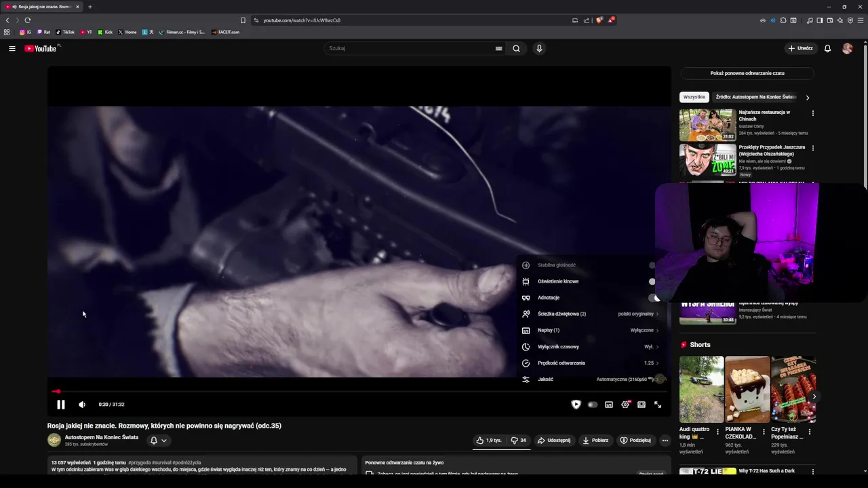This screenshot has height=488, width=868.
Task: Click the Utwórz create button
Action: [800, 48]
